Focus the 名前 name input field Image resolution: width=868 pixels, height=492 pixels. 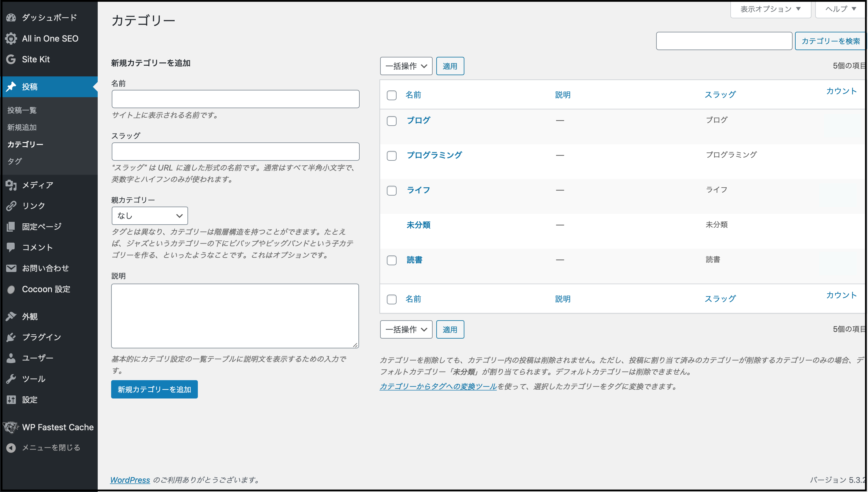(236, 99)
